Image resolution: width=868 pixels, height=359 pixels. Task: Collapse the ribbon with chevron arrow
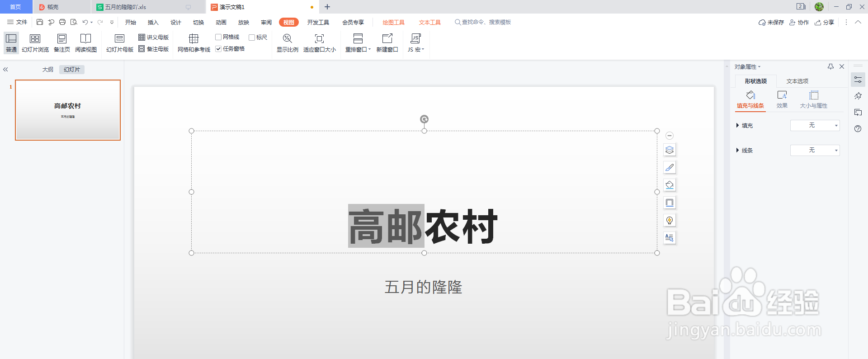[x=858, y=22]
